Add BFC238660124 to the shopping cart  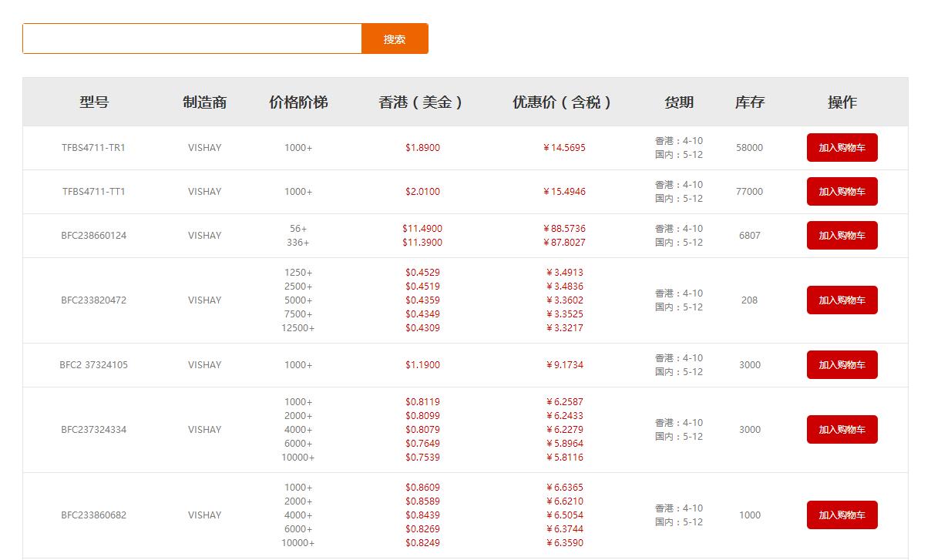tap(842, 235)
